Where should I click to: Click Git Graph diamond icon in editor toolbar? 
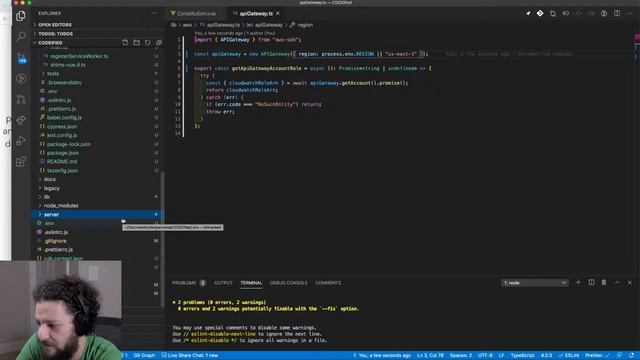point(540,13)
